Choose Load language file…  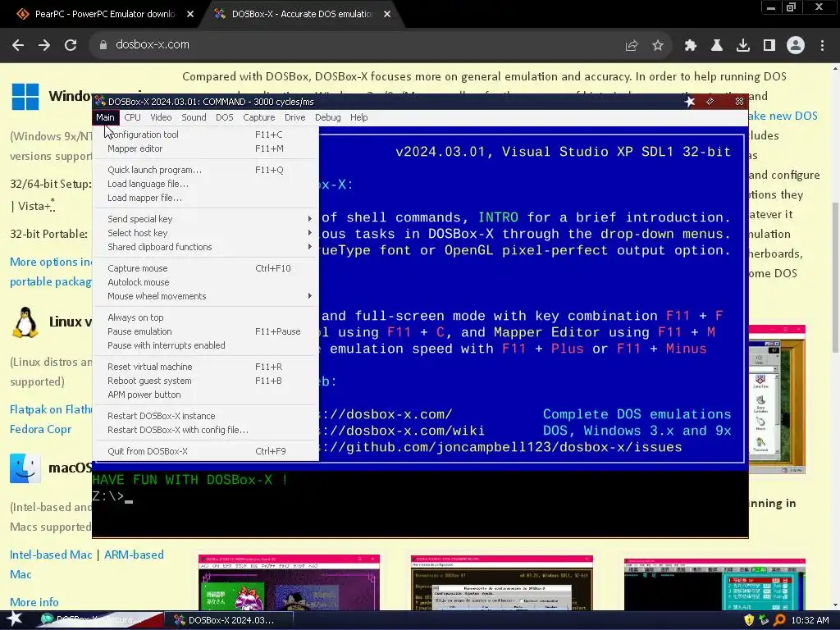point(206,184)
